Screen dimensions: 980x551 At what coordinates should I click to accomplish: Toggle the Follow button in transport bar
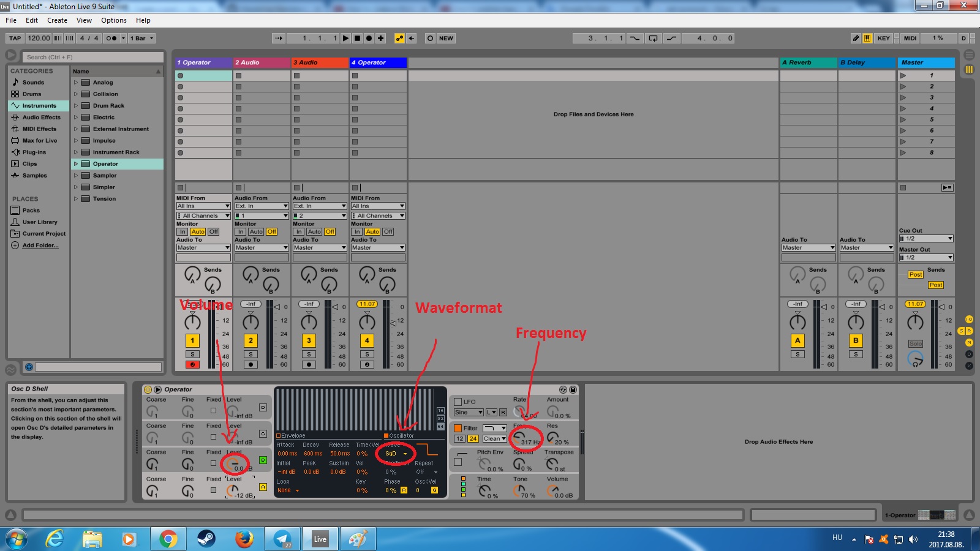(x=279, y=38)
